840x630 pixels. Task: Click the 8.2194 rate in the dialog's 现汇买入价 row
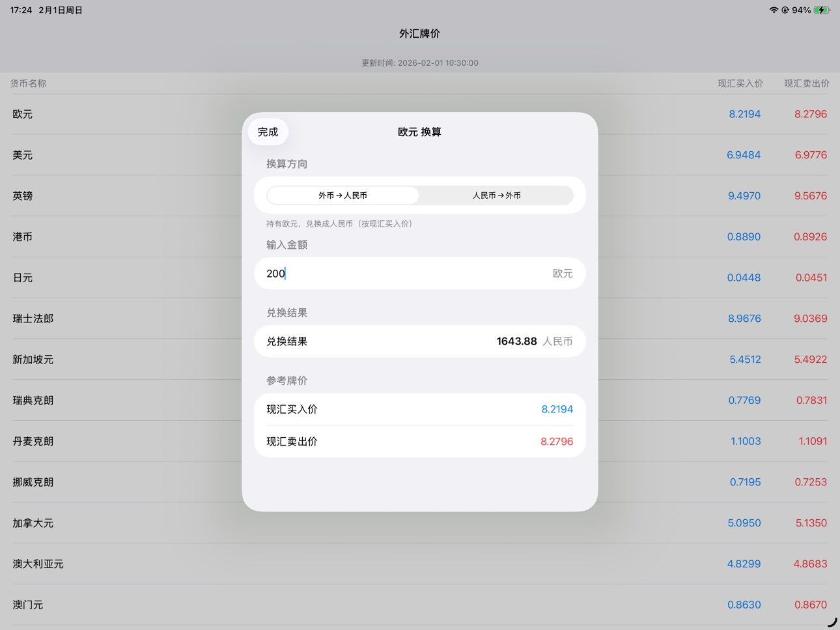pos(557,409)
